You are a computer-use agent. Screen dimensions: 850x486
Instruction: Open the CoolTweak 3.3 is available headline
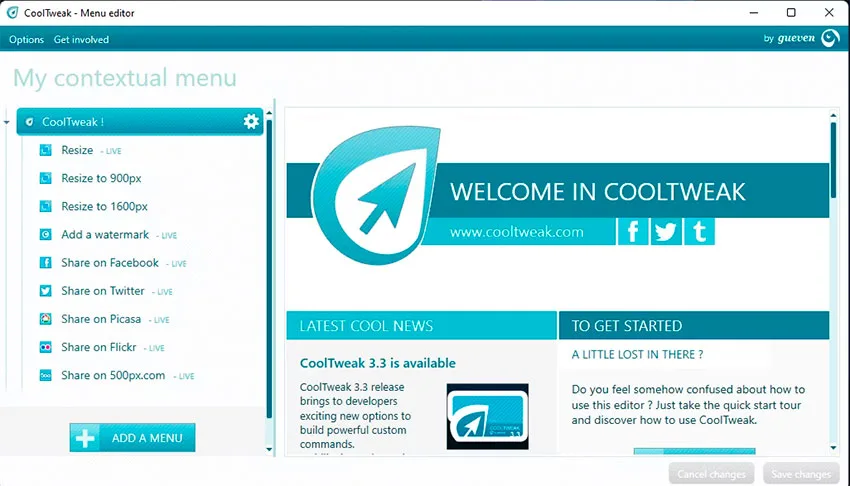pos(378,363)
